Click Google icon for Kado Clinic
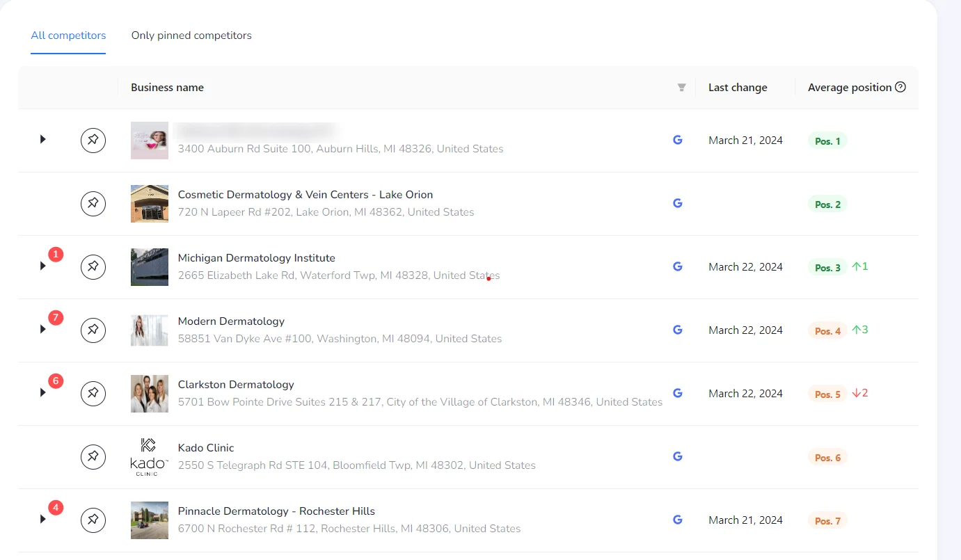Viewport: 961px width, 560px height. click(x=677, y=456)
